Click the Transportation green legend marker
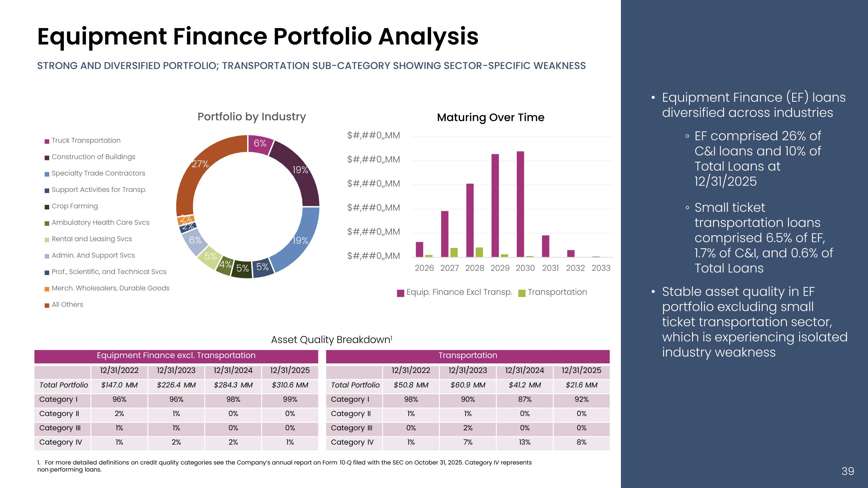 [x=522, y=293]
